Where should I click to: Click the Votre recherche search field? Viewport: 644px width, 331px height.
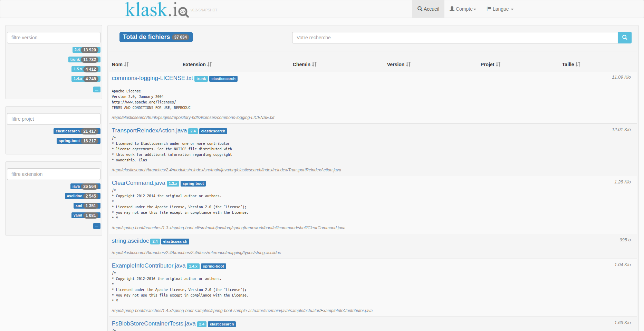click(x=454, y=38)
